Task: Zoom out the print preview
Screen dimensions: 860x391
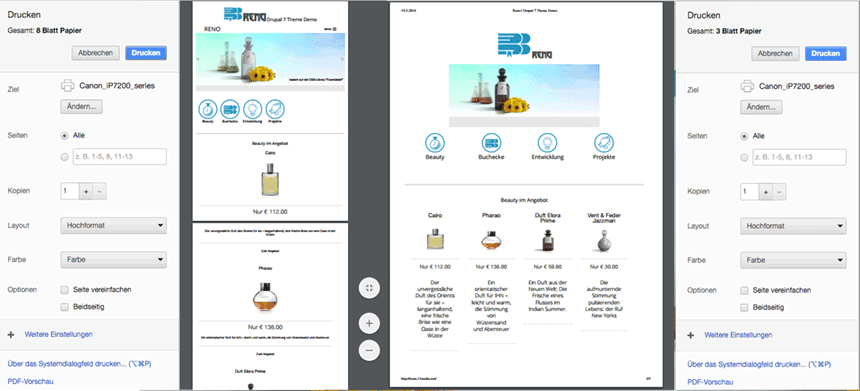Action: [x=369, y=350]
